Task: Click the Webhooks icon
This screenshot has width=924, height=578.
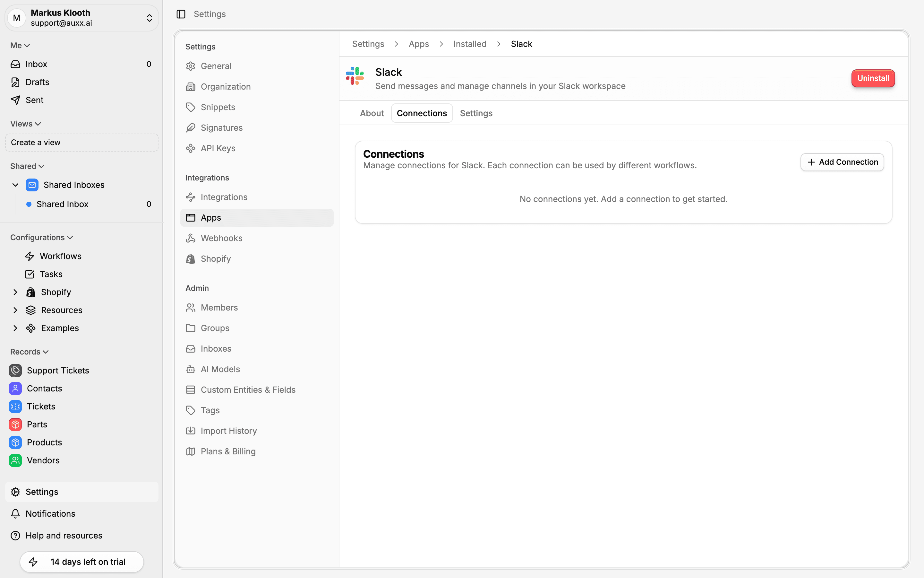Action: click(x=191, y=238)
